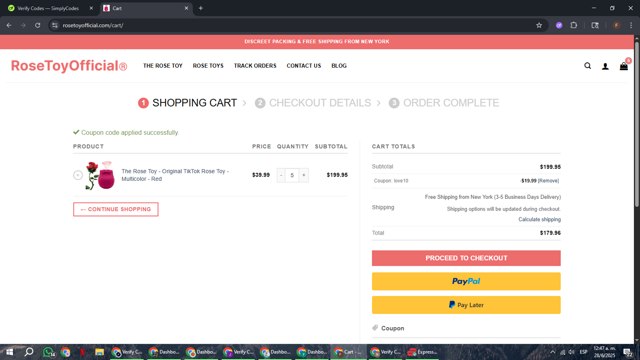Open CONTACT US menu item
The height and width of the screenshot is (360, 640).
304,66
